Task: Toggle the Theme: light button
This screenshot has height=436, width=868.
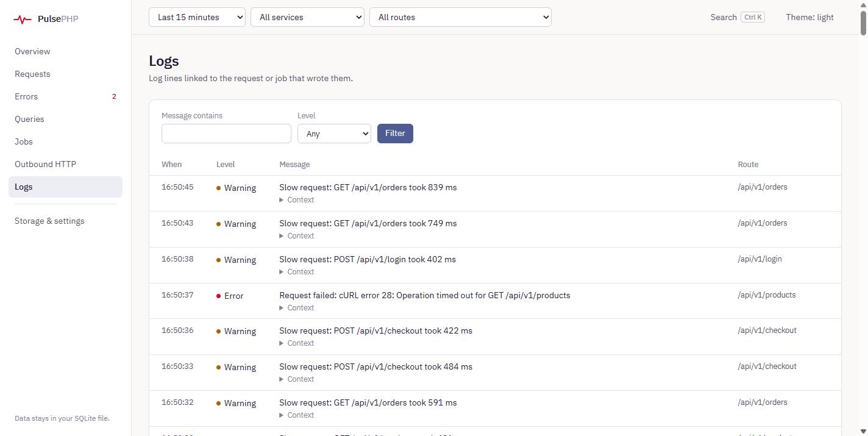Action: pos(809,17)
